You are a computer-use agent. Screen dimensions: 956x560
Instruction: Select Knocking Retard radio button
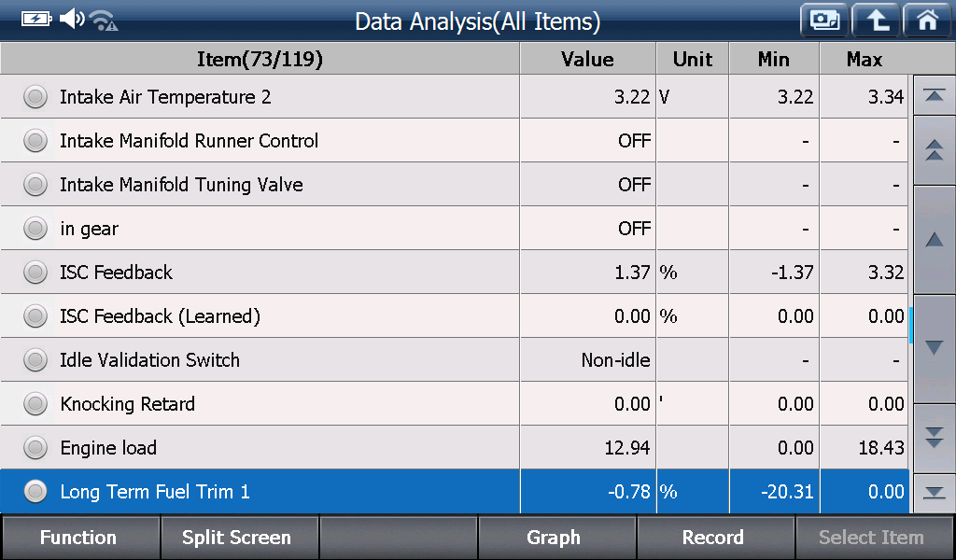pos(35,404)
